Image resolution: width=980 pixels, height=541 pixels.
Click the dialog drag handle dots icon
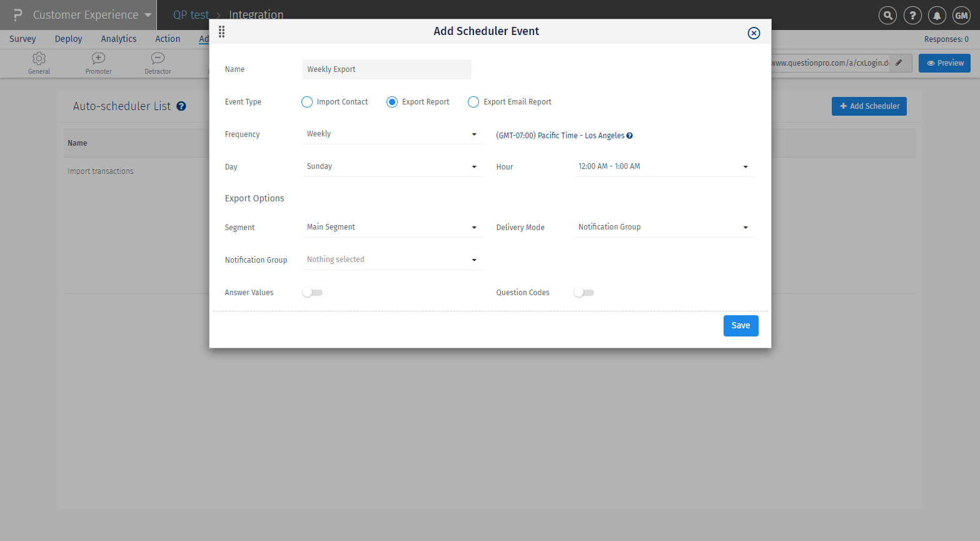click(221, 32)
